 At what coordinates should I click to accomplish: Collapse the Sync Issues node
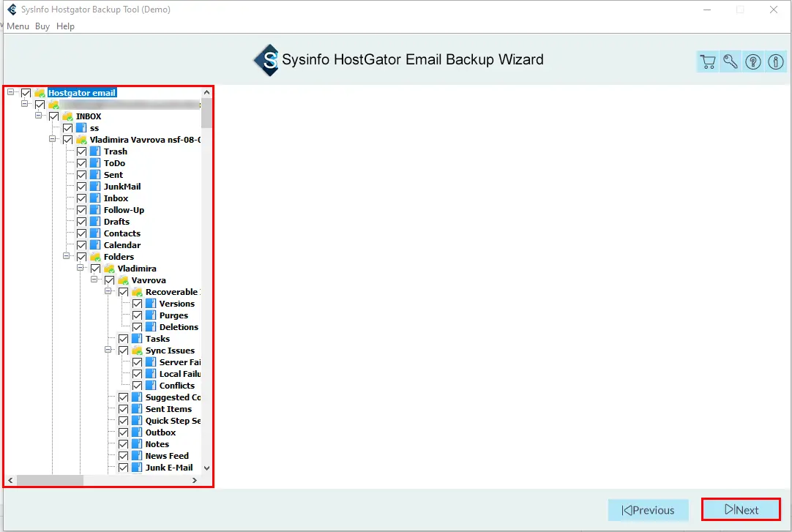(x=108, y=350)
